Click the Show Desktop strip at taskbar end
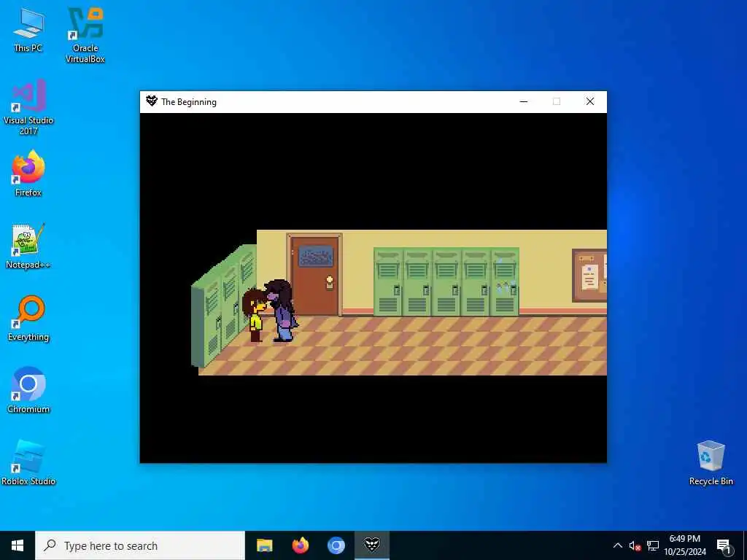 tap(745, 545)
